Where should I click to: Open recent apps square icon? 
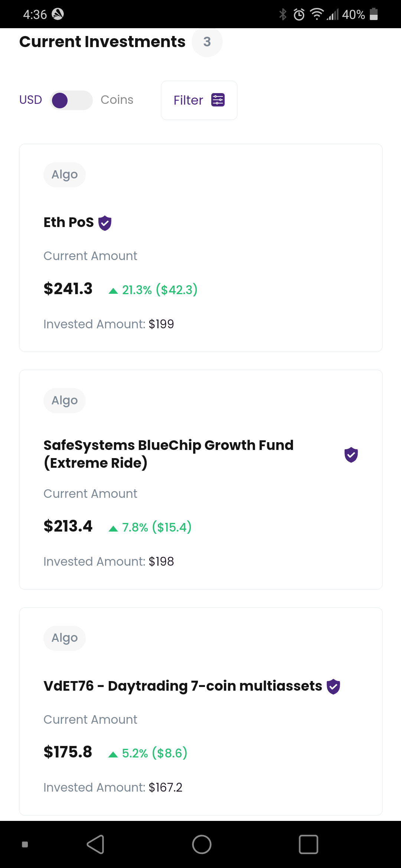tap(308, 845)
